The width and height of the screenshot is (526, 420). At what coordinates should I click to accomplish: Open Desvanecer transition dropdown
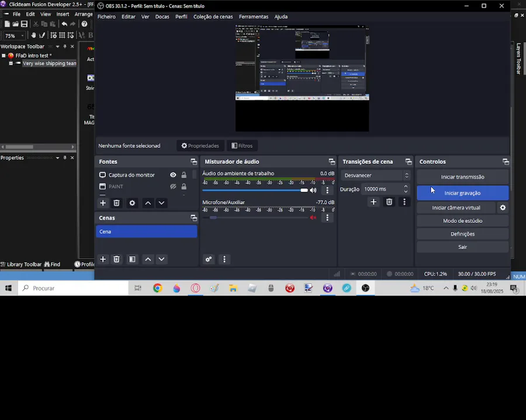(x=375, y=175)
